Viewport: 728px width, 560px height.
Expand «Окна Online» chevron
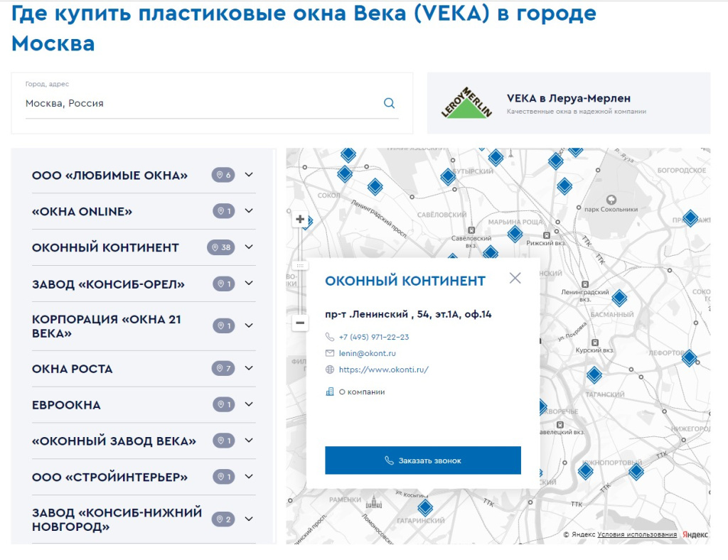249,211
